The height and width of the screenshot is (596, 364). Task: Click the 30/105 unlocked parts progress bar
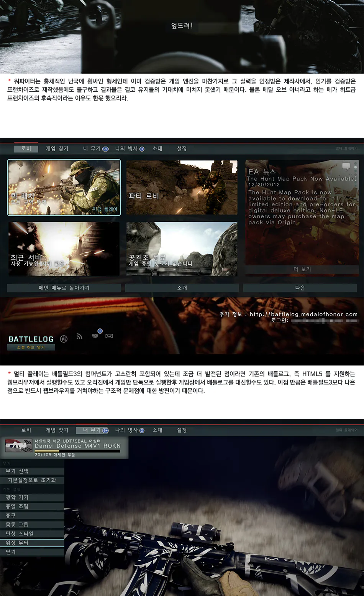[x=77, y=451]
